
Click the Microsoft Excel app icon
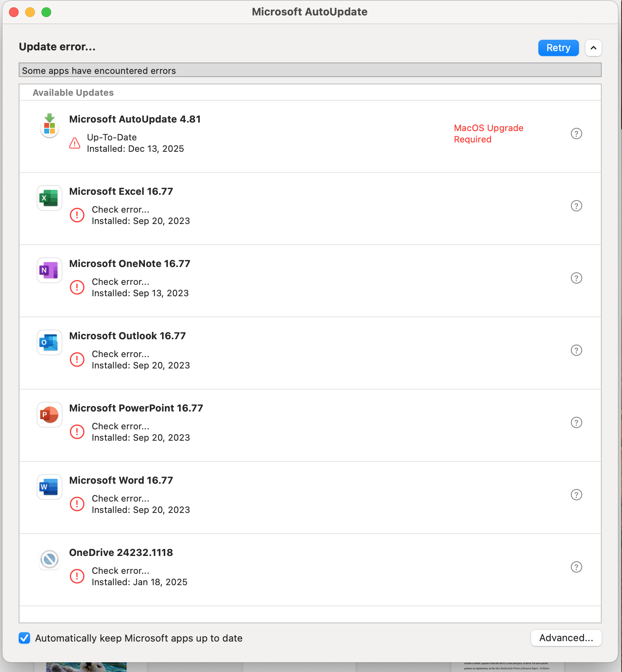[50, 198]
